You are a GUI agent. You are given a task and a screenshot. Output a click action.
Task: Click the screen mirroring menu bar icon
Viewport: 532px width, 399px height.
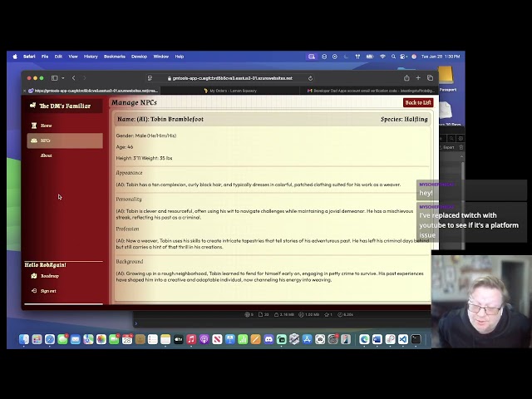(311, 57)
